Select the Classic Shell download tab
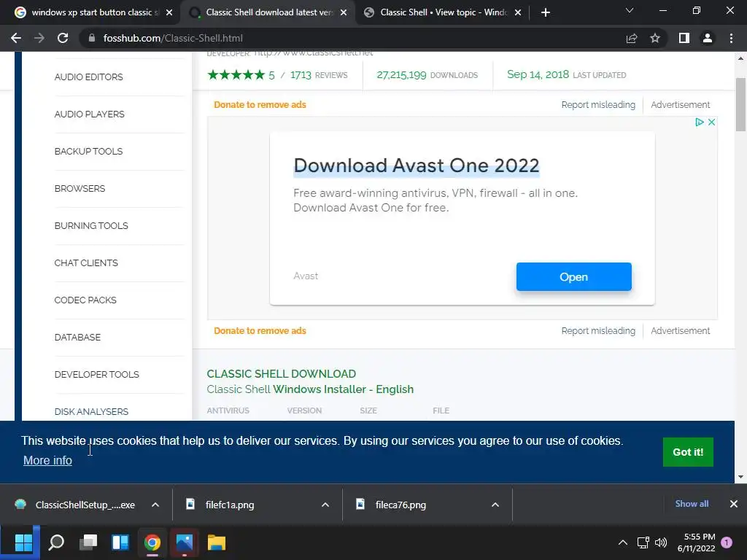Screen dimensions: 747x560 point(268,12)
